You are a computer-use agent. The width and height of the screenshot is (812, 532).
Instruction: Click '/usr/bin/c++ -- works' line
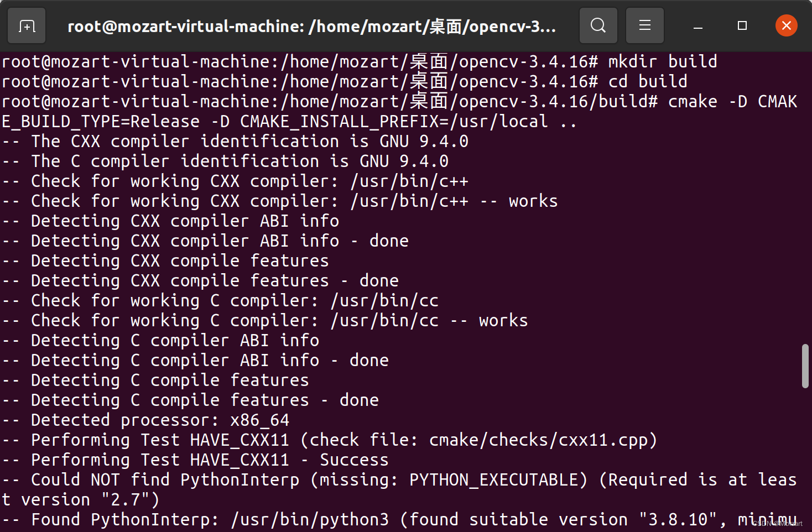[x=280, y=201]
